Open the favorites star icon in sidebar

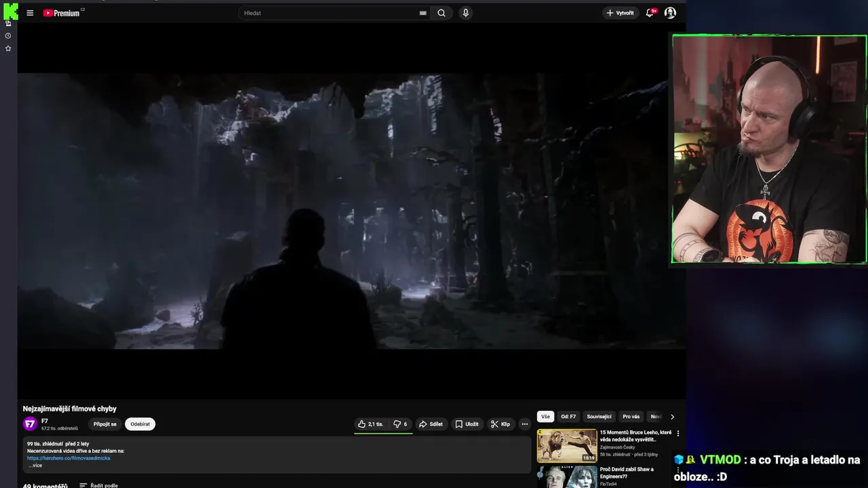pyautogui.click(x=8, y=49)
